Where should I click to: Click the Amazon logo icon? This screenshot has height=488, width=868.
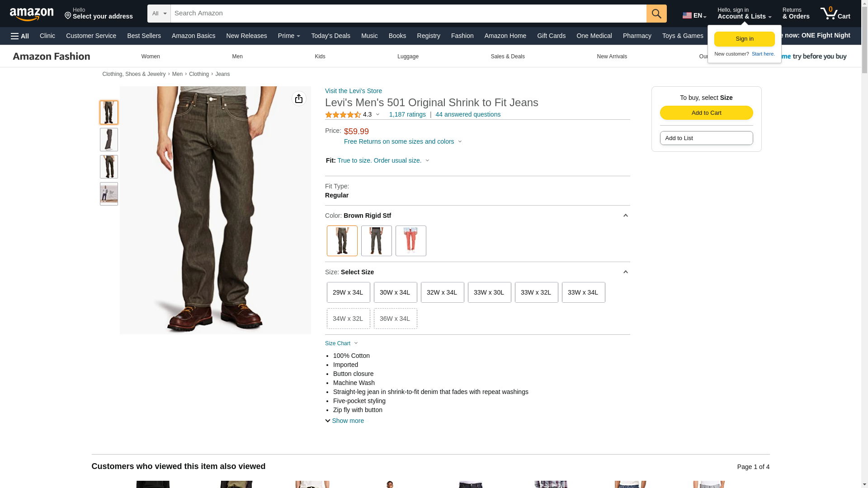[32, 14]
